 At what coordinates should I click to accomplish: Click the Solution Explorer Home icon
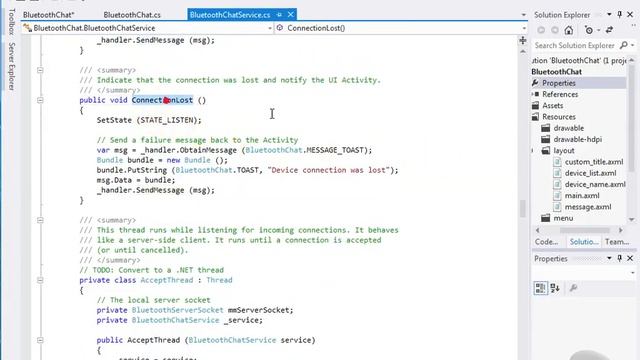click(x=569, y=30)
